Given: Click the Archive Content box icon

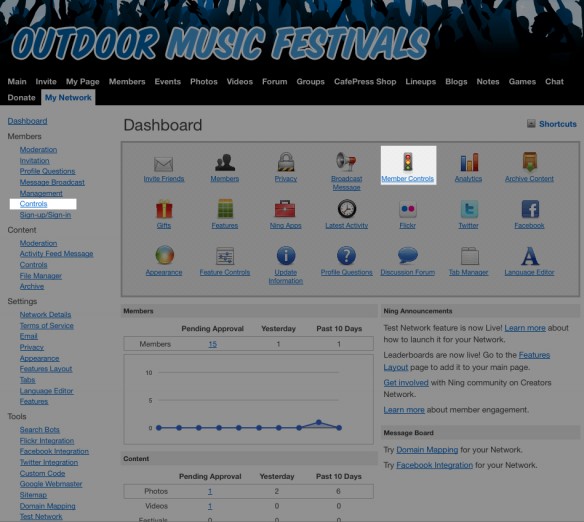Looking at the screenshot, I should (530, 162).
